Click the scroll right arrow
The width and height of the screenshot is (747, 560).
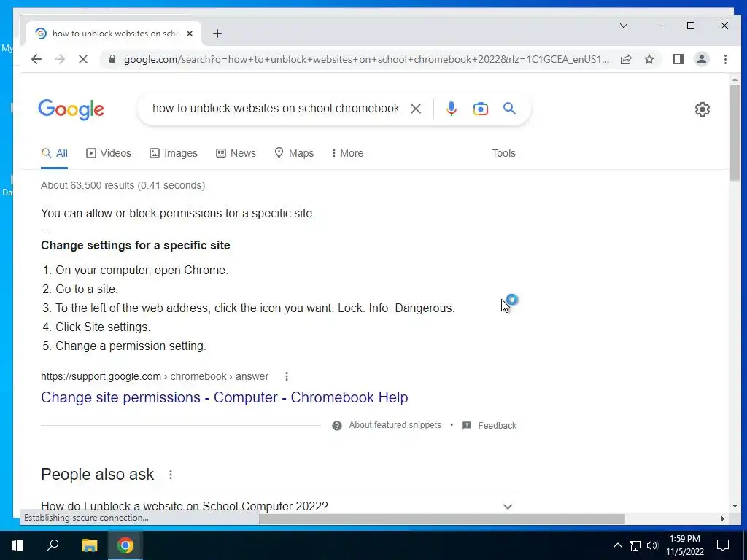click(x=723, y=518)
